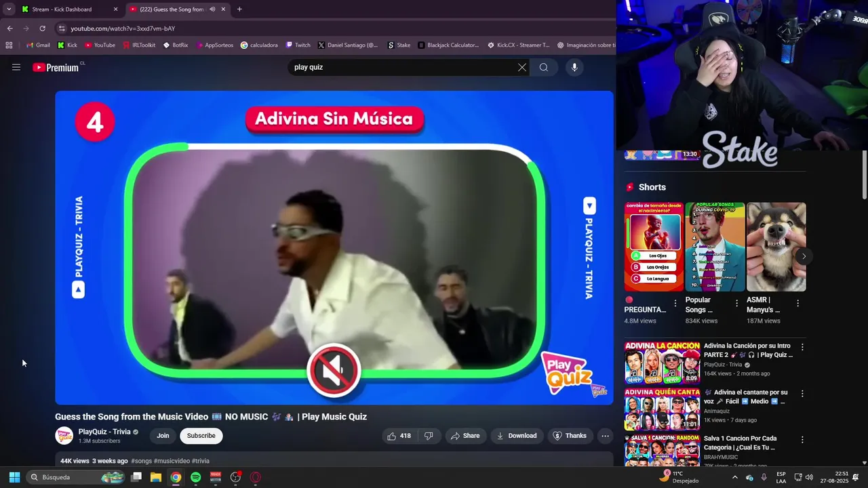
Task: View site information icon in address bar
Action: pyautogui.click(x=62, y=28)
